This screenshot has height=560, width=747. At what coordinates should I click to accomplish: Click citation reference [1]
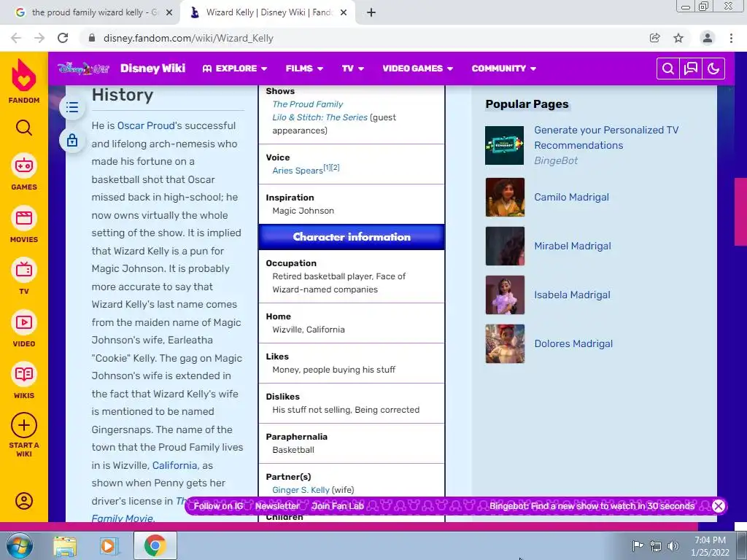click(x=328, y=167)
